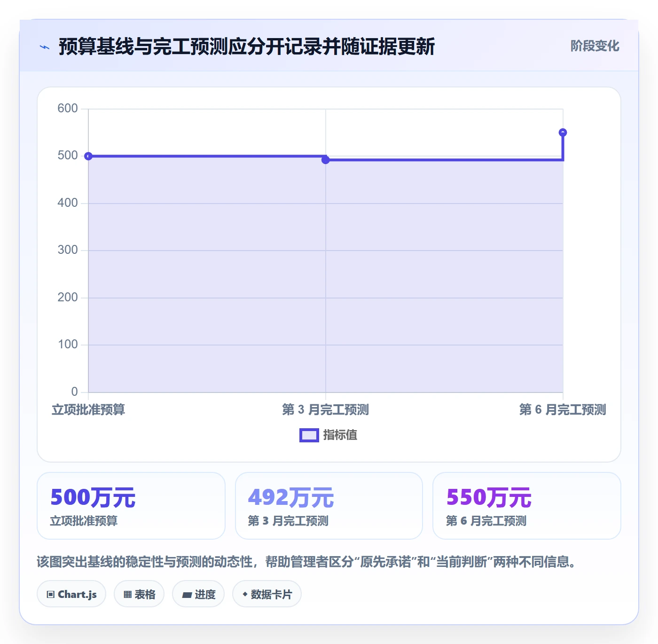Select the 第 6 月完工预测 data point on chart
The width and height of the screenshot is (658, 644).
point(563,133)
